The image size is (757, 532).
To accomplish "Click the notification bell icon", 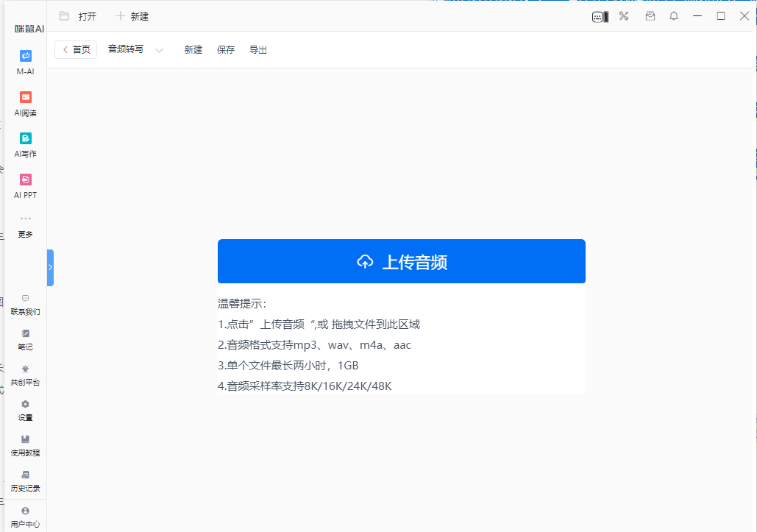I will tap(673, 16).
